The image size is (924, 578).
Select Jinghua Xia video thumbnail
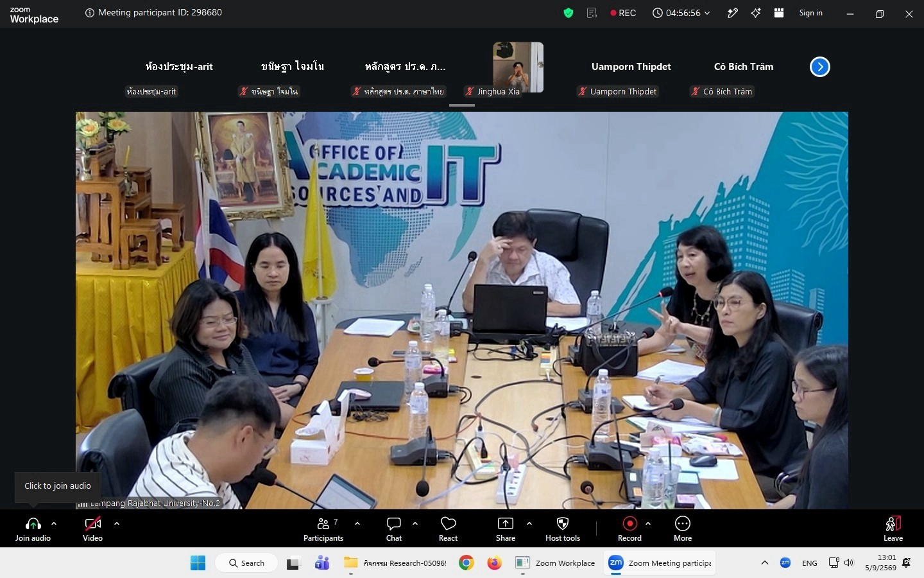pos(518,67)
